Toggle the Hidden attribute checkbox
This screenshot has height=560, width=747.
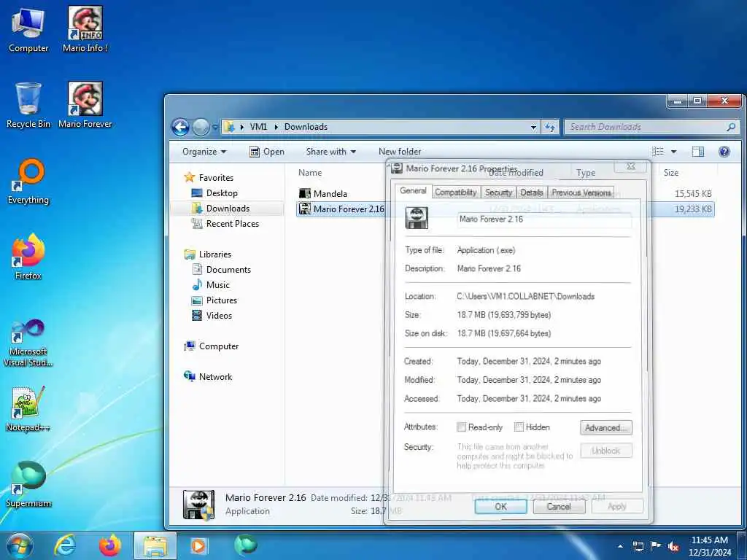pos(519,427)
